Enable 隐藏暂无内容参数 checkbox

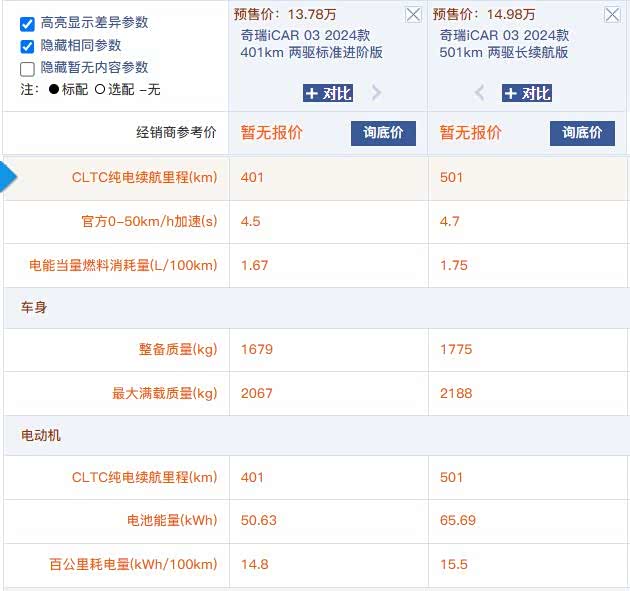(27, 68)
